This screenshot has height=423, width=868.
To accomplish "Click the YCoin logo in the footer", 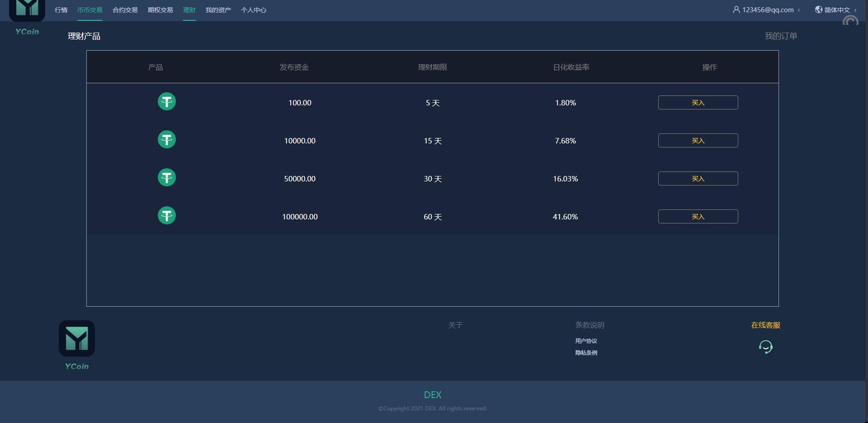I will pos(77,339).
